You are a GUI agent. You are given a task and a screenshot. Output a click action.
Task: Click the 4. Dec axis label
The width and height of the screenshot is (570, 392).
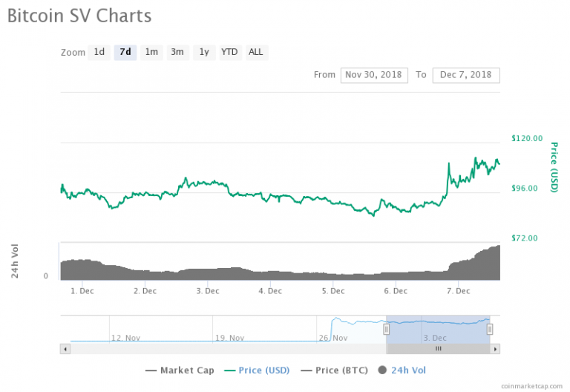click(x=270, y=291)
